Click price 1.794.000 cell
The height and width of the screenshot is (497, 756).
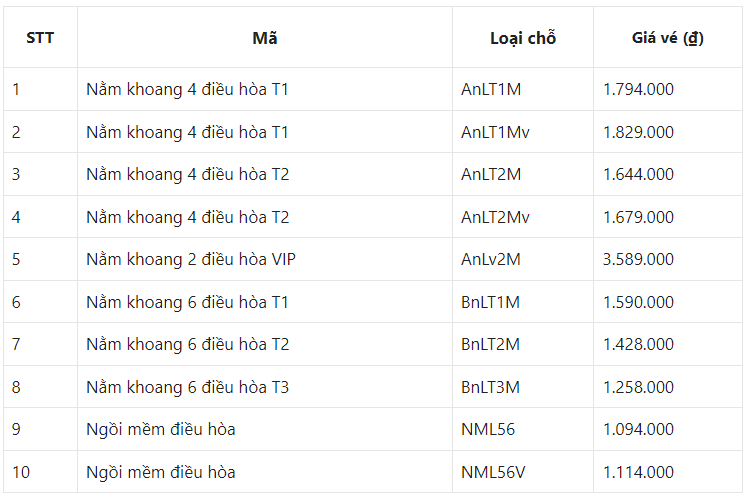pos(638,89)
